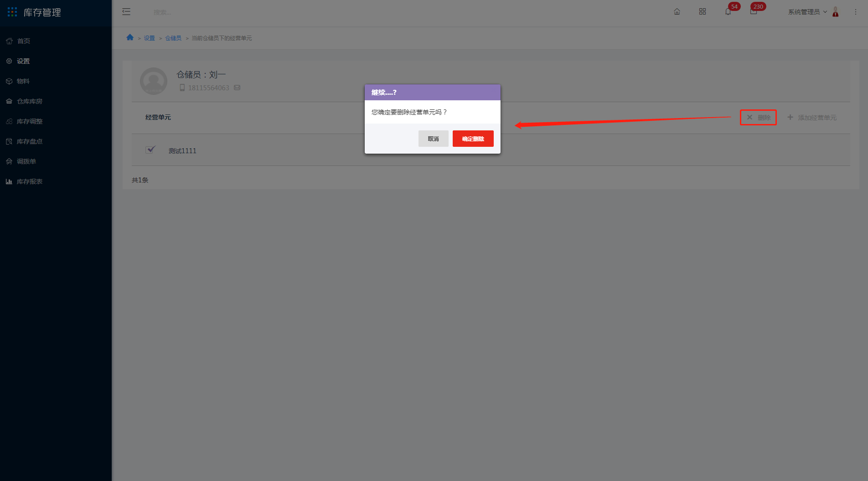Screen dimensions: 868x481
Task: Toggle the checkbox for 测试1111
Action: [x=150, y=150]
